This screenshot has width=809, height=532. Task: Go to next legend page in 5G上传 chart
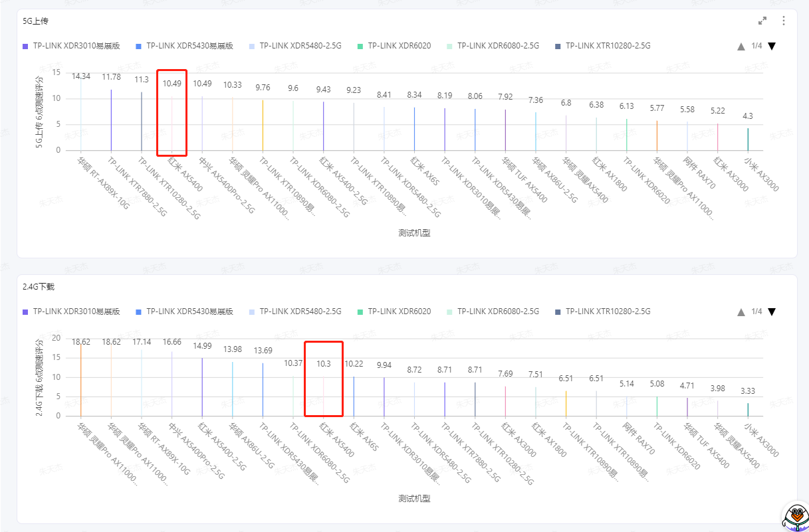pyautogui.click(x=772, y=46)
